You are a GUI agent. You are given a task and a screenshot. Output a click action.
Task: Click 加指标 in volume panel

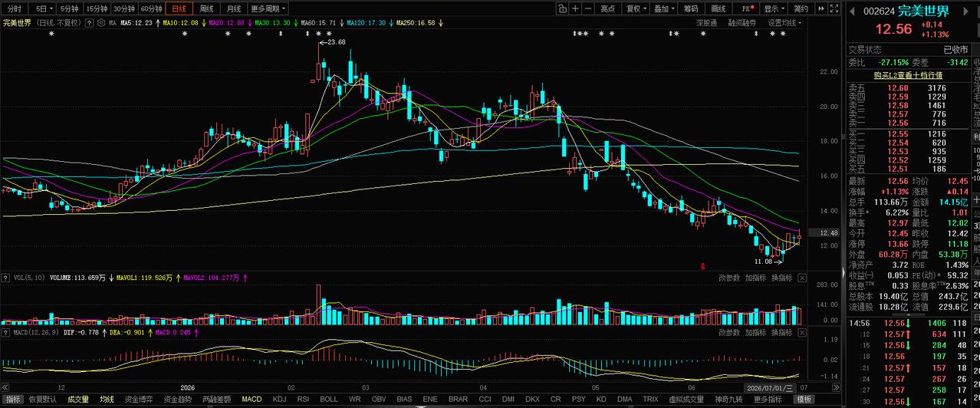tap(755, 278)
